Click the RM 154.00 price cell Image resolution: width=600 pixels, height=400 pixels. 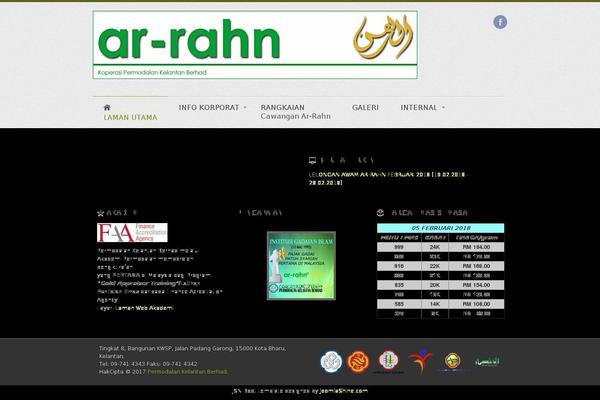click(x=476, y=285)
